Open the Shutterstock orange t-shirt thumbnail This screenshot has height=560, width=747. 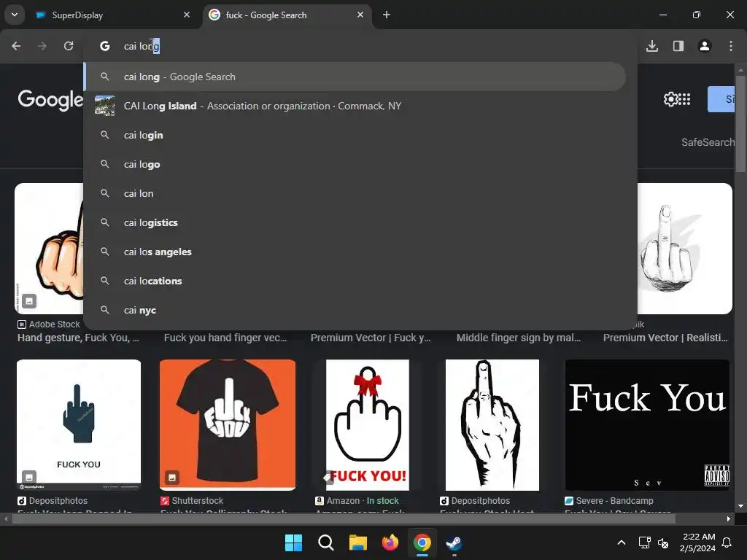pos(228,425)
